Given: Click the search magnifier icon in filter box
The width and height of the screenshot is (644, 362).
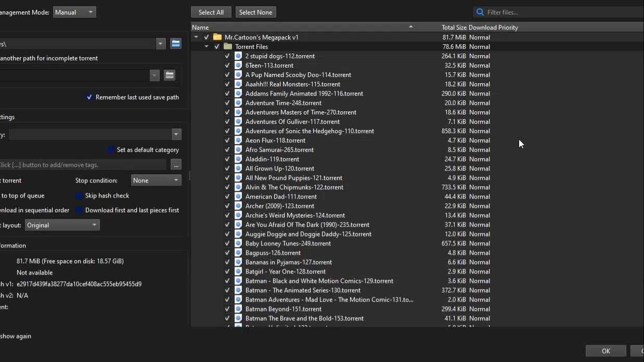Looking at the screenshot, I should click(x=480, y=12).
